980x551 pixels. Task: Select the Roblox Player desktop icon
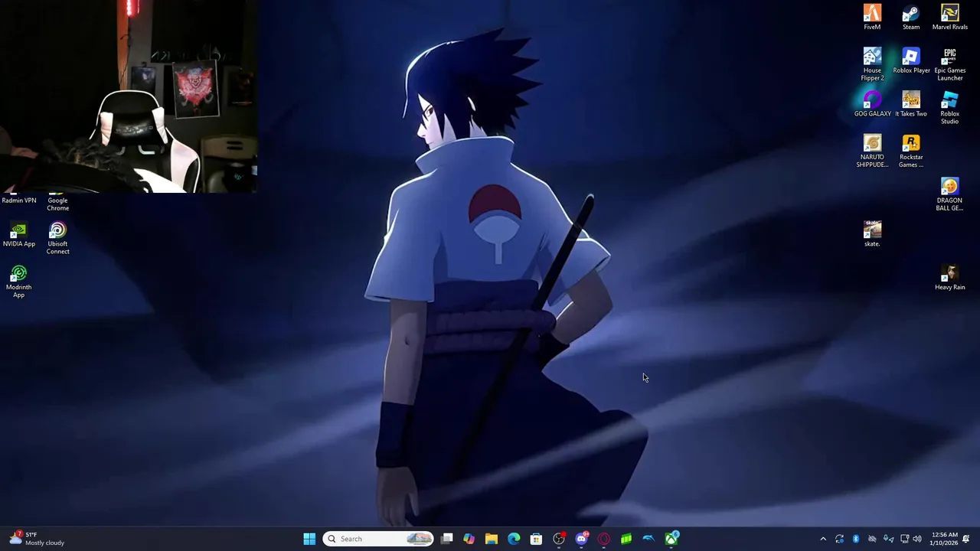point(911,60)
